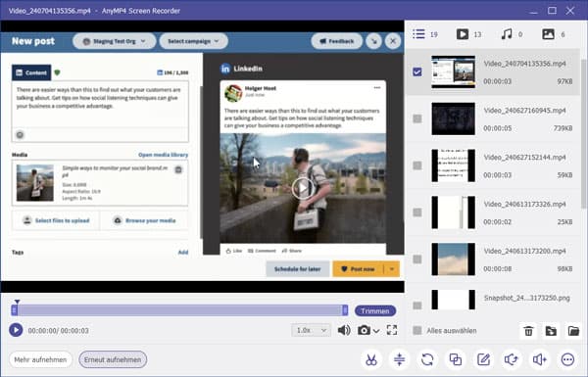Screen dimensions: 588x377
Task: Remove the attached media trash icon
Action: tap(178, 169)
